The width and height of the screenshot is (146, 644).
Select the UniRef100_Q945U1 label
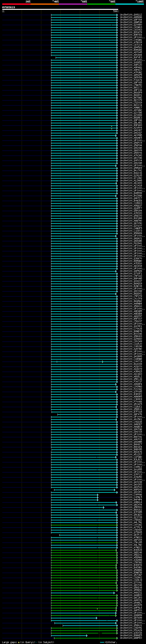coord(131,47)
